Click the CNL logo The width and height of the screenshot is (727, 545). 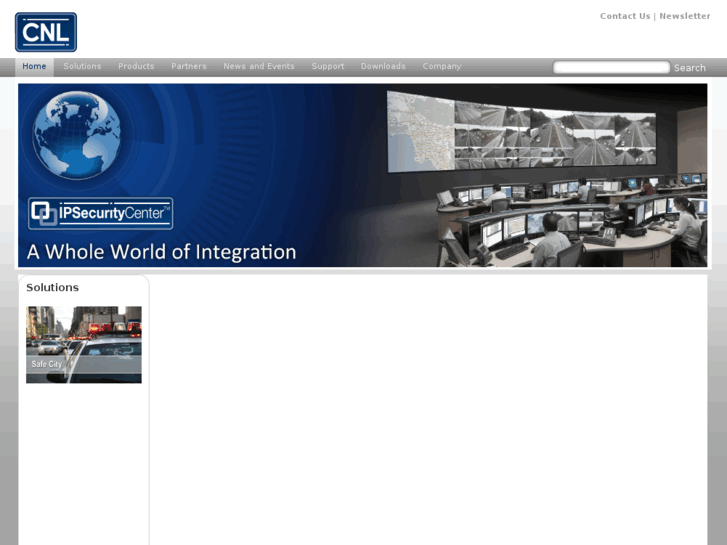click(x=46, y=32)
